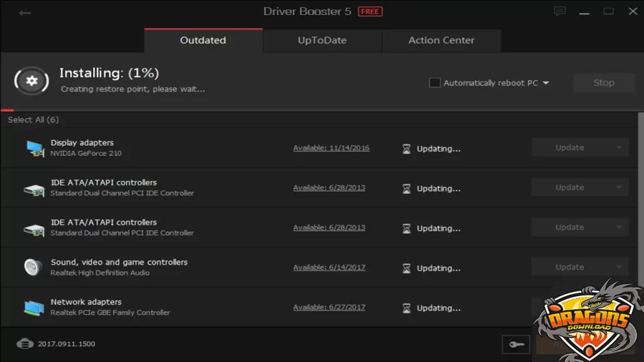644x362 pixels.
Task: Click the NVIDIA GeForce 210 display adapter icon
Action: (34, 148)
